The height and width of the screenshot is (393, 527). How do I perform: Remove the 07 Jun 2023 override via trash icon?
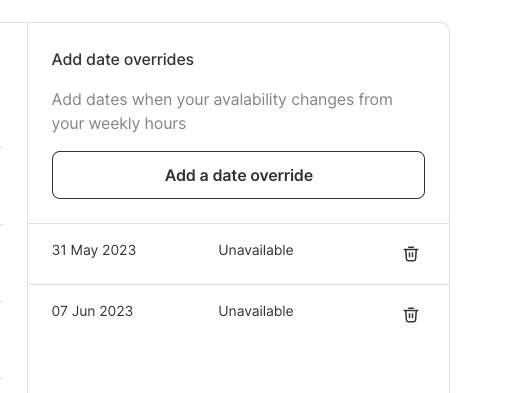pyautogui.click(x=410, y=315)
